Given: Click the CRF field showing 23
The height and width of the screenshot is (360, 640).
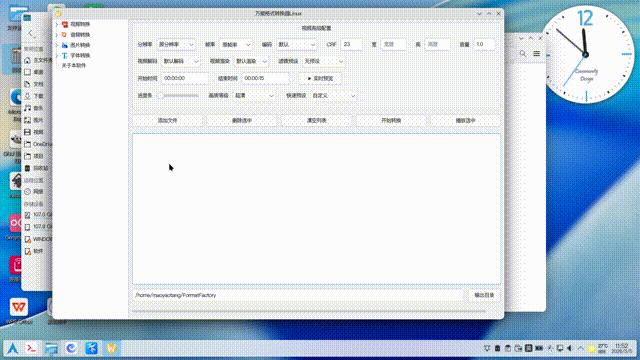Looking at the screenshot, I should [x=351, y=44].
